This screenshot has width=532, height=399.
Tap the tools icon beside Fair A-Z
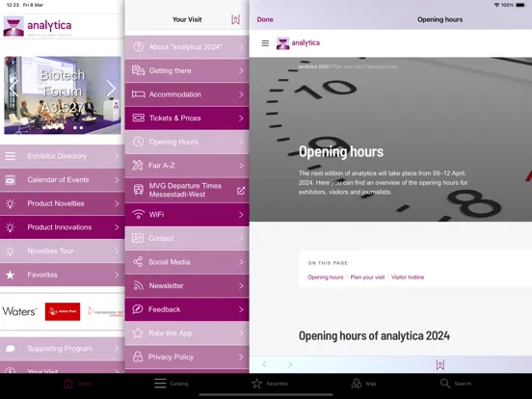138,165
